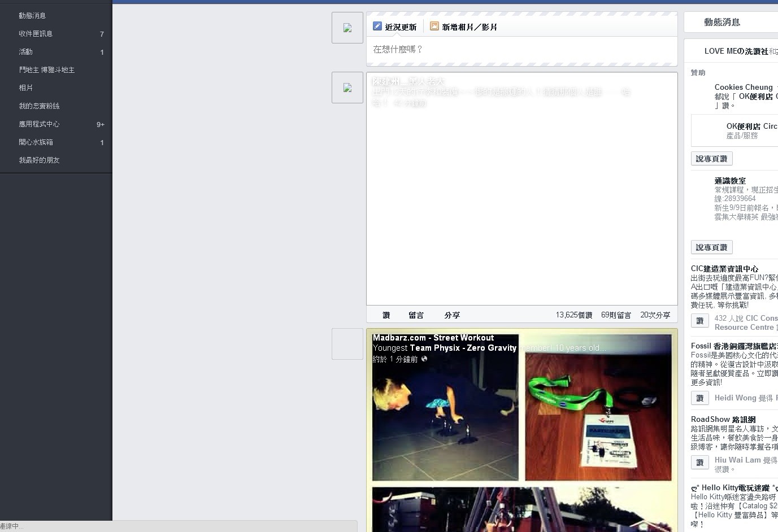Open the 陳建州 post author name
This screenshot has width=778, height=532.
(408, 82)
